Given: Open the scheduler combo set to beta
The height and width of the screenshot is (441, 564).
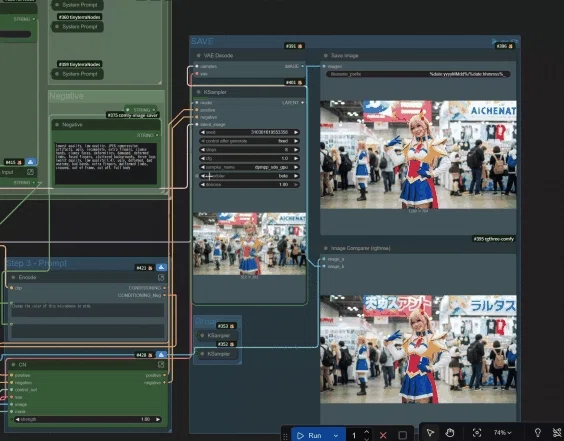Looking at the screenshot, I should pyautogui.click(x=249, y=176).
